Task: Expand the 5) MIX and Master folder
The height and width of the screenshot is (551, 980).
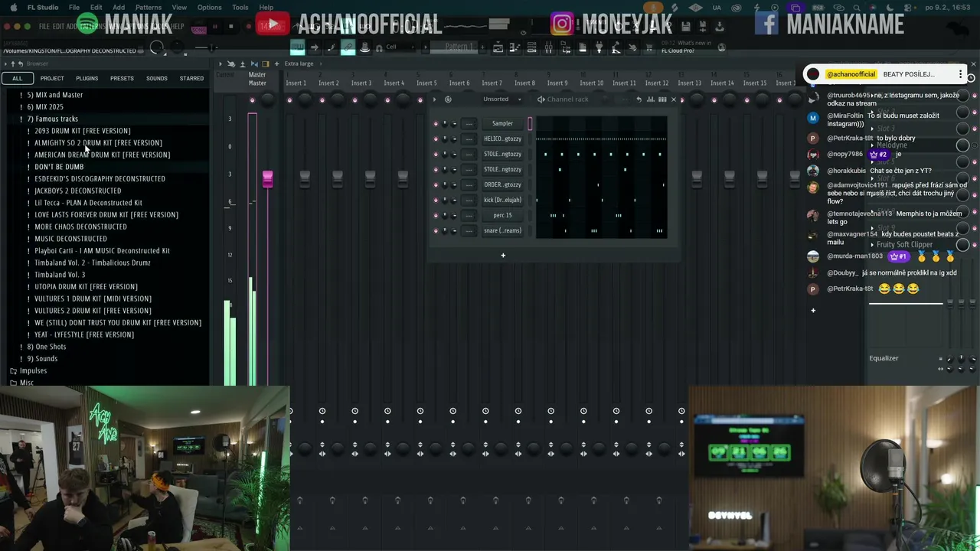Action: 54,95
